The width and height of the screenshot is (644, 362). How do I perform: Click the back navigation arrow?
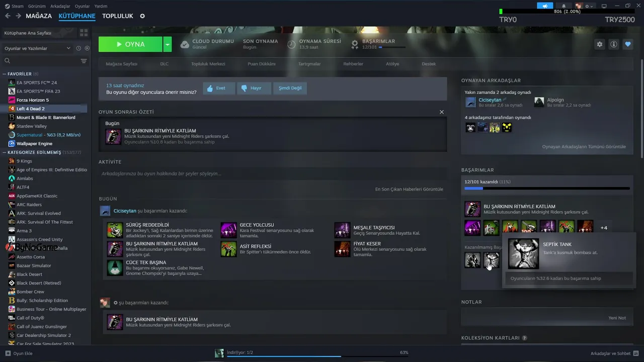coord(8,16)
